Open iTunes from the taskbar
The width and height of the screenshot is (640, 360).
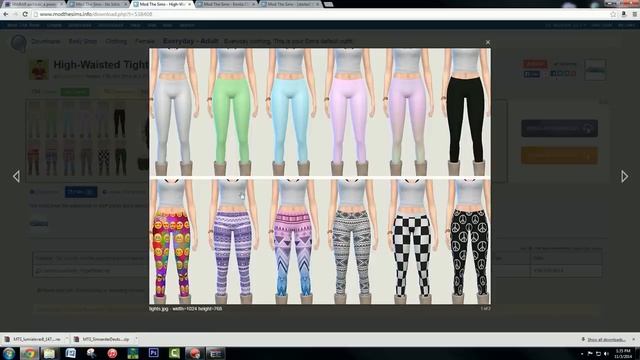tap(112, 353)
